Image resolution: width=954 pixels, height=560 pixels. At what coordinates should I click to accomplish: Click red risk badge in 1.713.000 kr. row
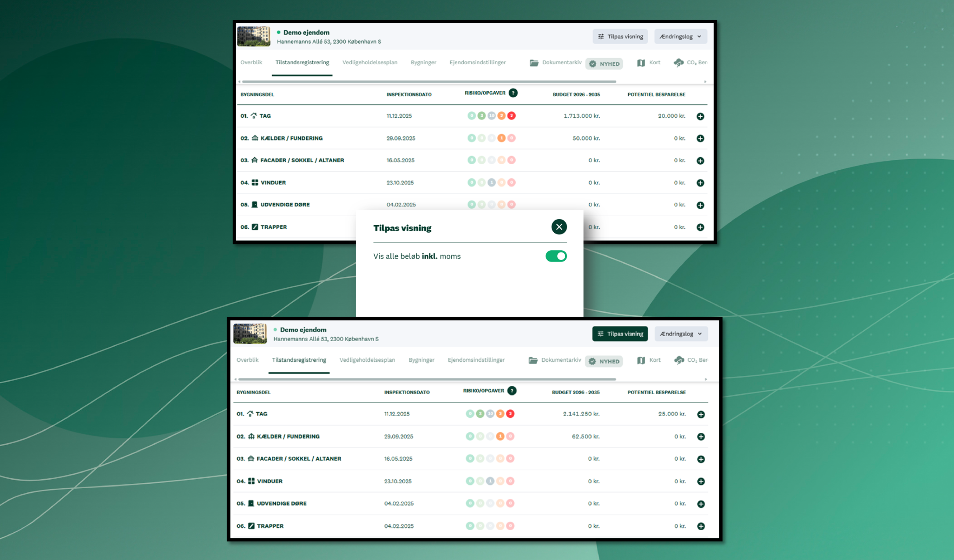coord(511,116)
